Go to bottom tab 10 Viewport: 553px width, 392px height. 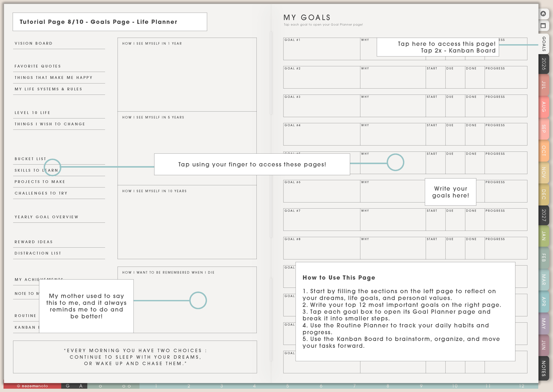[455, 386]
